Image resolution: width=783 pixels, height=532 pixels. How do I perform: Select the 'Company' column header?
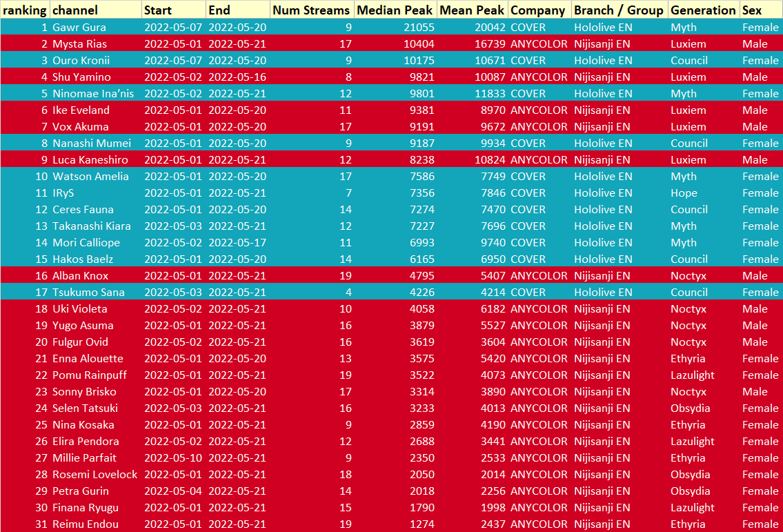pos(539,10)
